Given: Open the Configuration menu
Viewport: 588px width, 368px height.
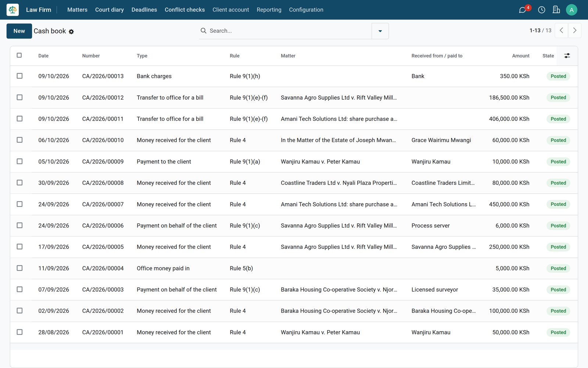Looking at the screenshot, I should (x=306, y=10).
